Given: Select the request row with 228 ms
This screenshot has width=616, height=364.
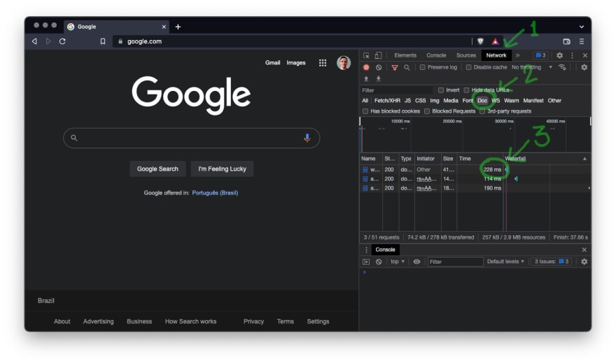Looking at the screenshot, I should (475, 169).
